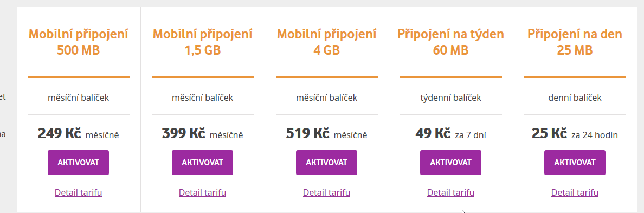
Task: Click the 49 Kč za 7 dní price
Action: point(450,134)
